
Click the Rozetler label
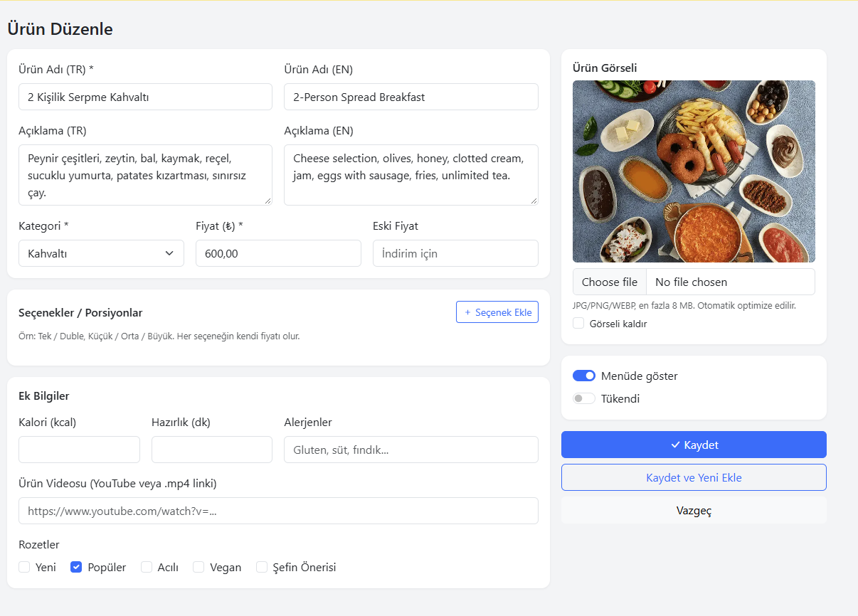coord(39,545)
